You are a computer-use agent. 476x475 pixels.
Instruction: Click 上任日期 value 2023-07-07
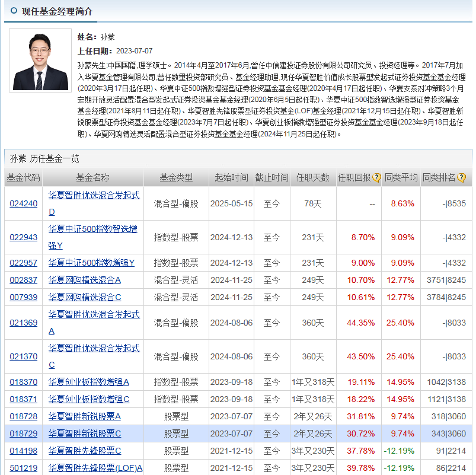134,51
